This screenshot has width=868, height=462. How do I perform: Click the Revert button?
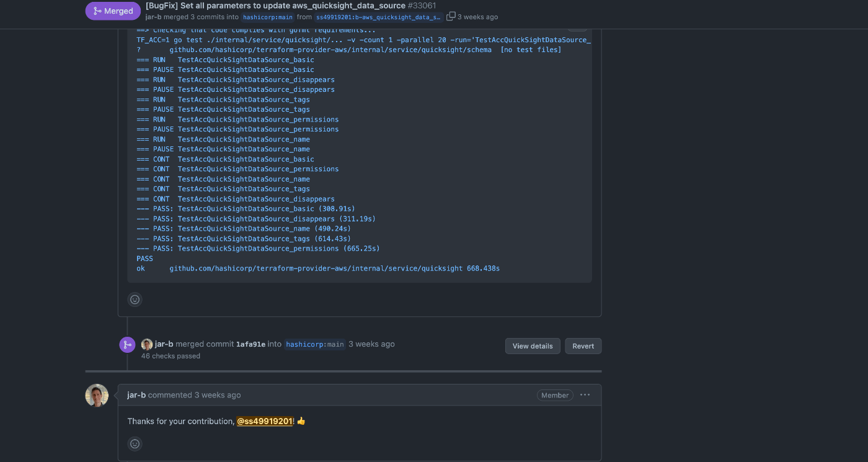click(583, 346)
